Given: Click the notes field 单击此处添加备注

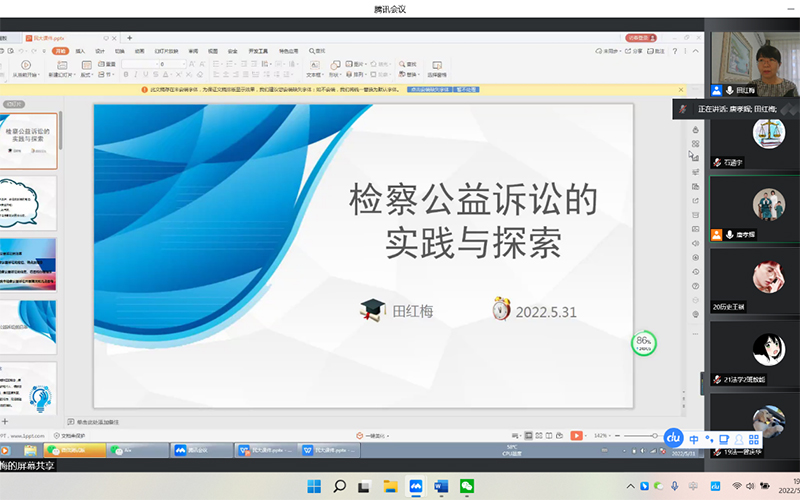Looking at the screenshot, I should pyautogui.click(x=98, y=422).
